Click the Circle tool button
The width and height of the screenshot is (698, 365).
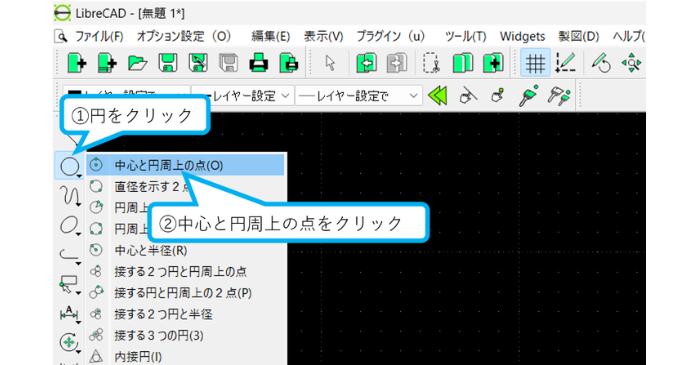(x=69, y=166)
